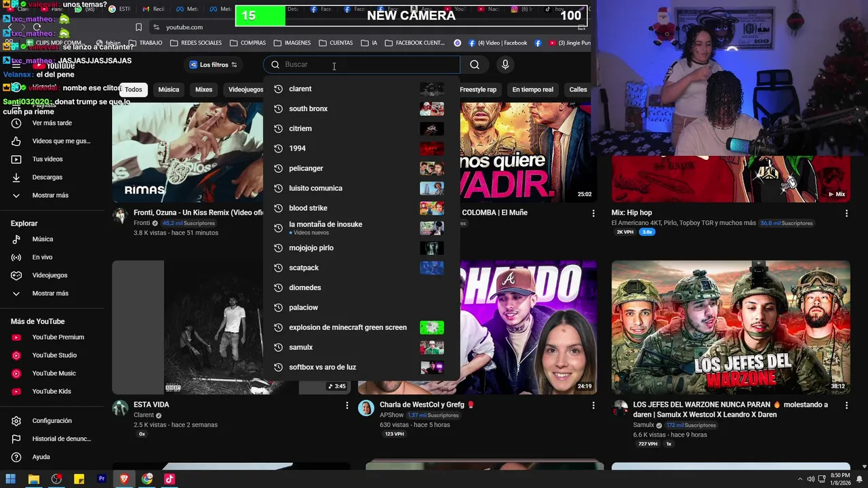Choose 'citriem' search suggestion
The width and height of the screenshot is (868, 488).
tap(361, 129)
